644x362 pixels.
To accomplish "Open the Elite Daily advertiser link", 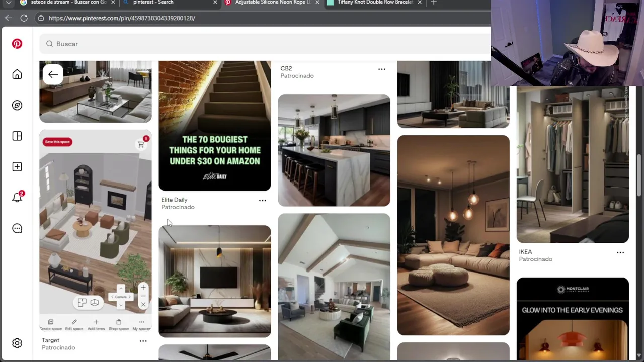I will (x=174, y=200).
